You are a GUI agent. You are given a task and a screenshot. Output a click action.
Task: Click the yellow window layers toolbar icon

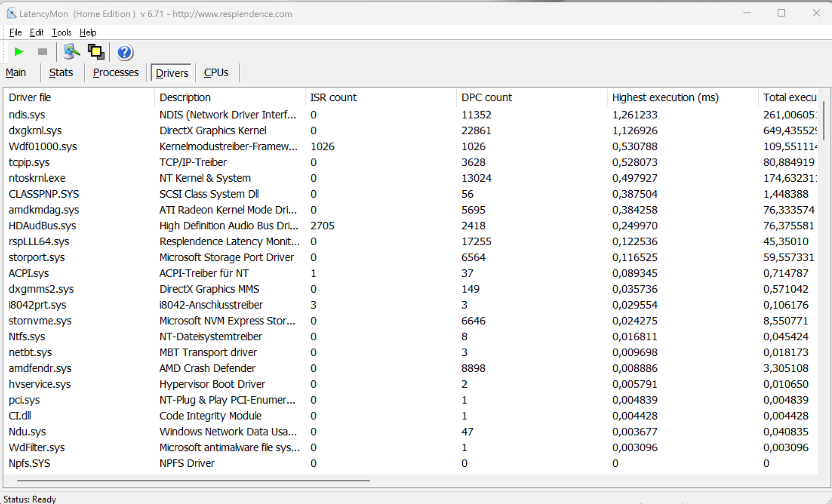pyautogui.click(x=96, y=52)
